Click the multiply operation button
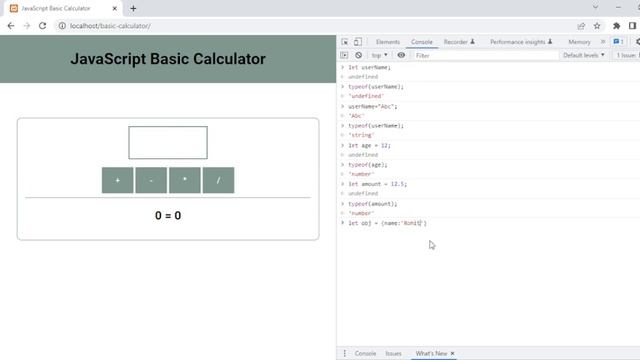Viewport: 640px width, 360px height. point(184,180)
